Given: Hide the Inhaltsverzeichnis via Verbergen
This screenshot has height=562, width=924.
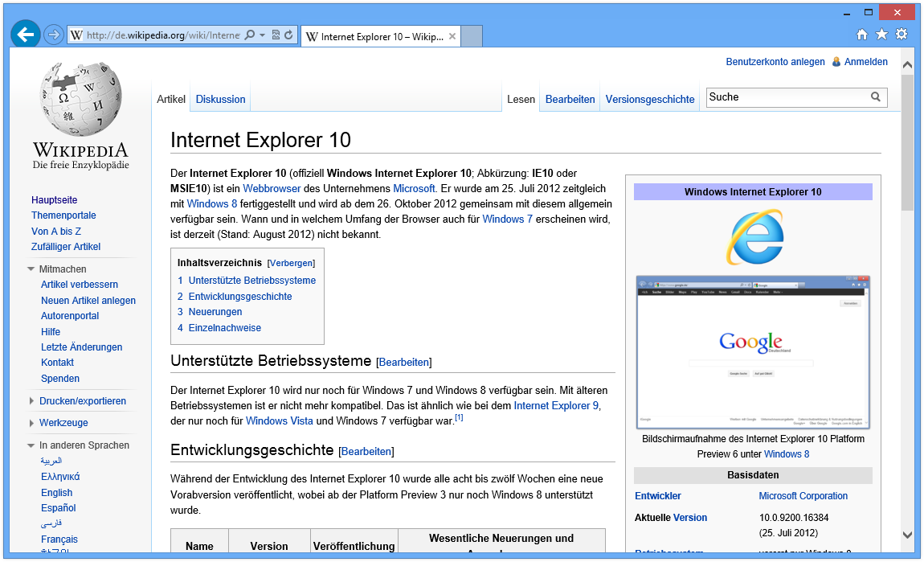Looking at the screenshot, I should point(291,263).
